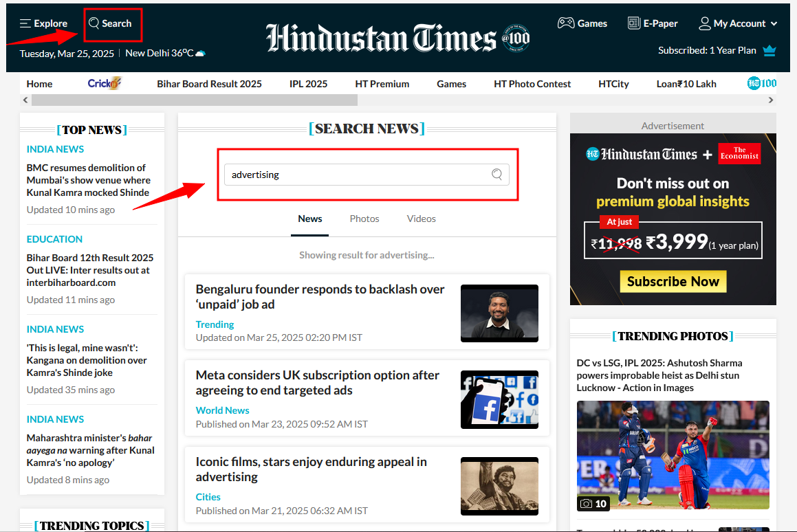Screen dimensions: 797x532
Task: Expand the My Account dropdown
Action: (738, 23)
